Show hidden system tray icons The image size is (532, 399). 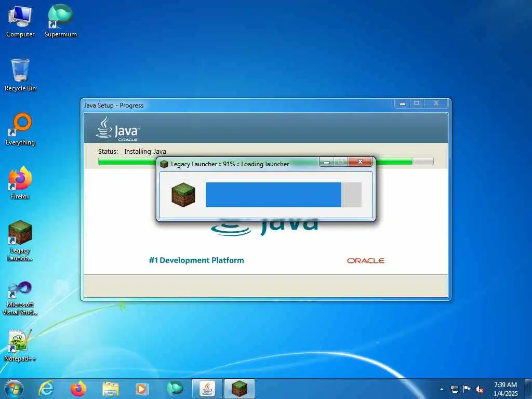tap(442, 390)
